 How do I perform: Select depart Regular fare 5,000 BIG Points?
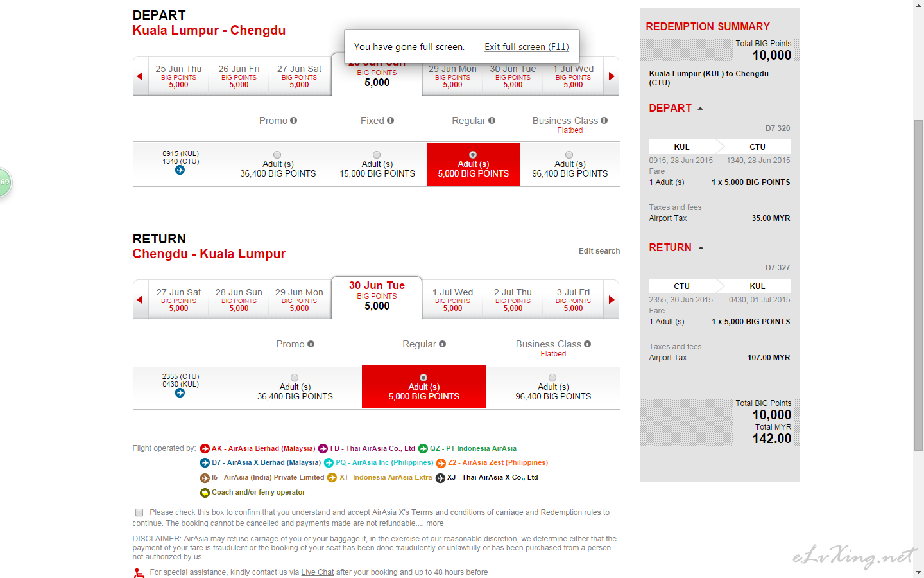(473, 155)
